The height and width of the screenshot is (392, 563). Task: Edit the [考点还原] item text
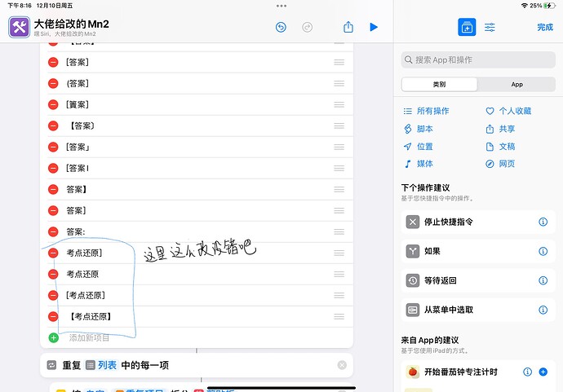(x=86, y=295)
